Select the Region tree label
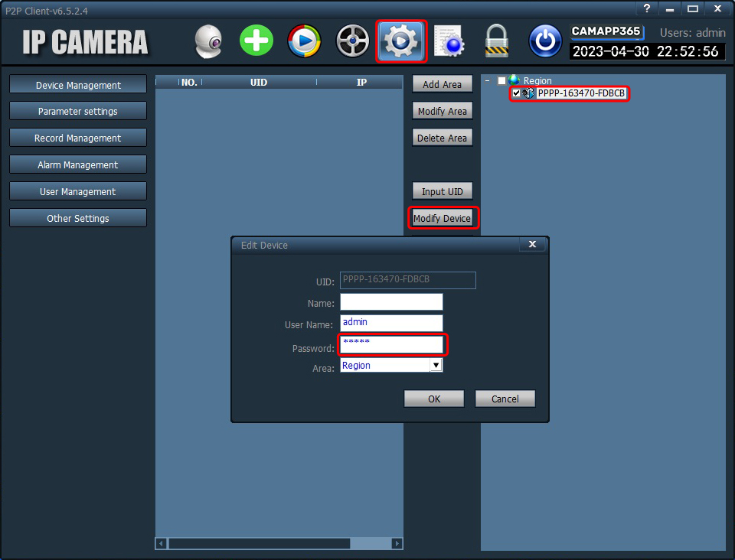735x560 pixels. (x=537, y=80)
